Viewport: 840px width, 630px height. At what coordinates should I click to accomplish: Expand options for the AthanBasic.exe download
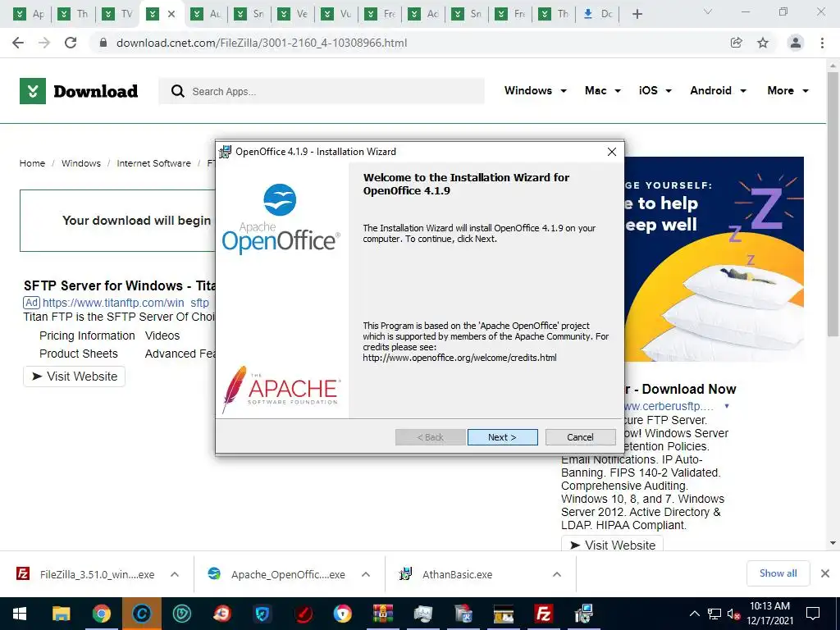click(557, 574)
